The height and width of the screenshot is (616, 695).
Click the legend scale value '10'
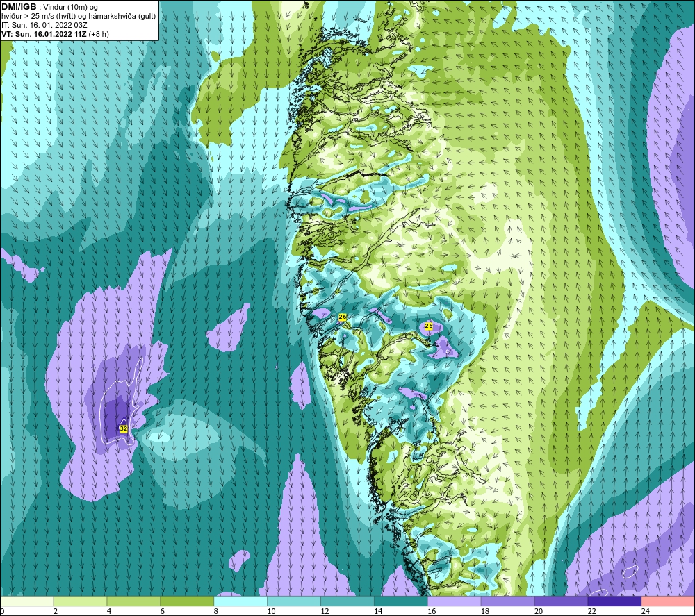pyautogui.click(x=271, y=611)
